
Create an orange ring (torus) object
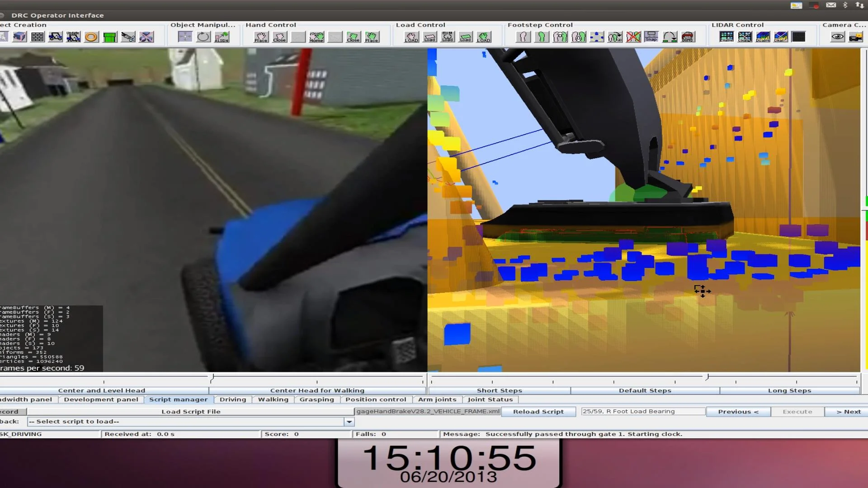pyautogui.click(x=91, y=37)
